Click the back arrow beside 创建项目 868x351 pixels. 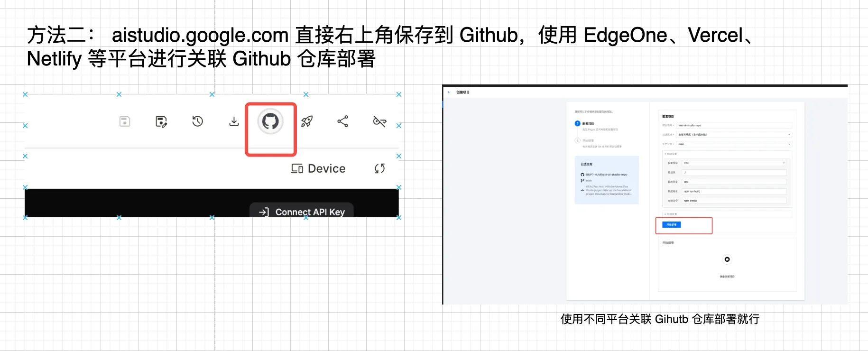[x=449, y=92]
